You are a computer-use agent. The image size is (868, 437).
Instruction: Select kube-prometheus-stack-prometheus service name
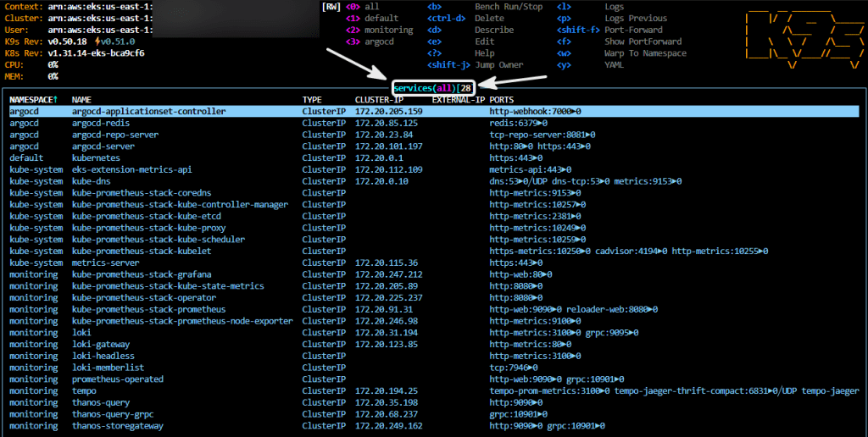tap(149, 308)
